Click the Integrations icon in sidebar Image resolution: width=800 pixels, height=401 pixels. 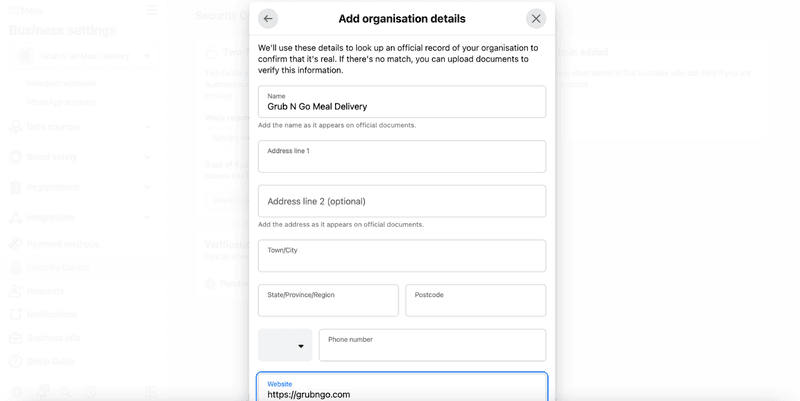pyautogui.click(x=16, y=217)
